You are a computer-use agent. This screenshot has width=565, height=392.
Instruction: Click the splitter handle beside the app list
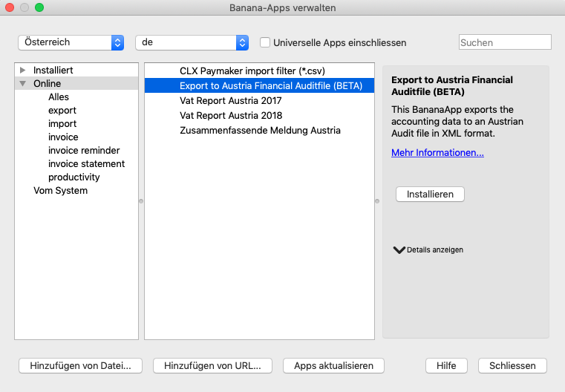tap(377, 201)
